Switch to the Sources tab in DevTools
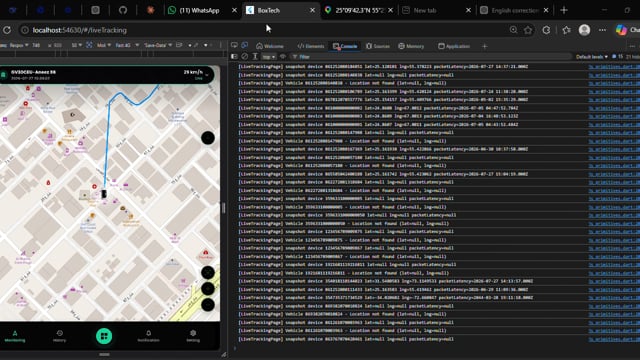Screen dimensions: 640x360 [378, 46]
